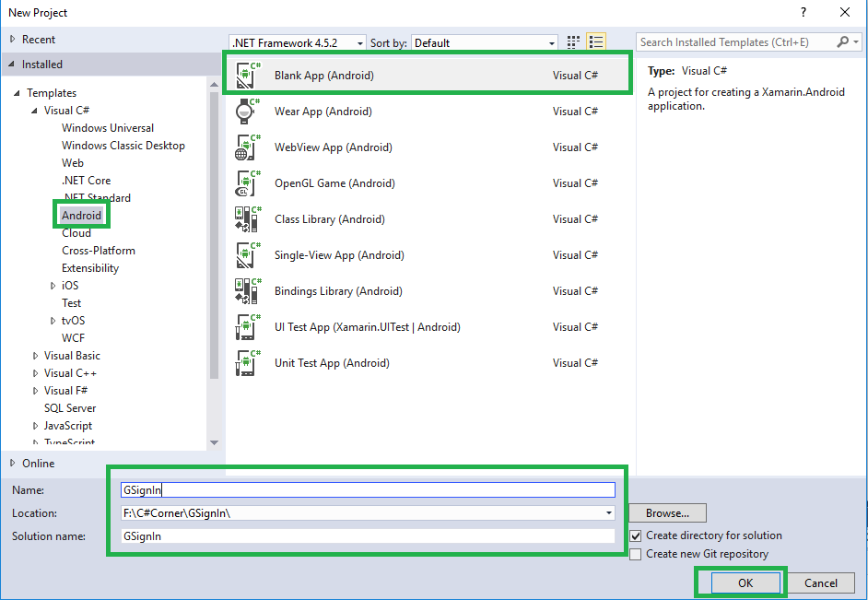Click the search magnifier icon
The image size is (868, 600).
pos(842,42)
